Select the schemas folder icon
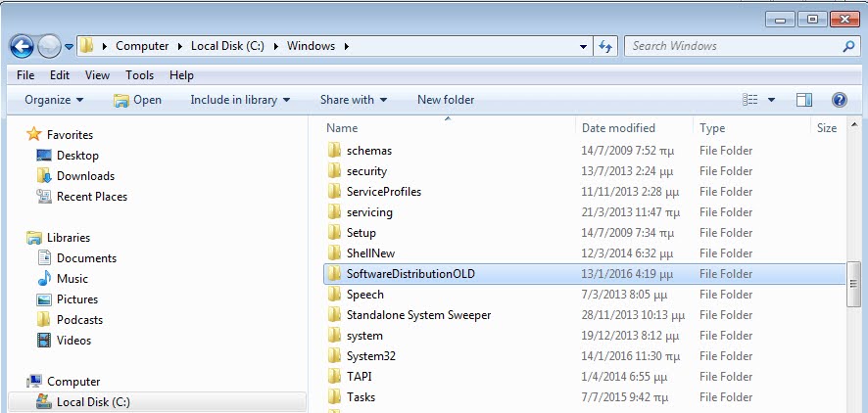This screenshot has height=413, width=868. pyautogui.click(x=334, y=150)
